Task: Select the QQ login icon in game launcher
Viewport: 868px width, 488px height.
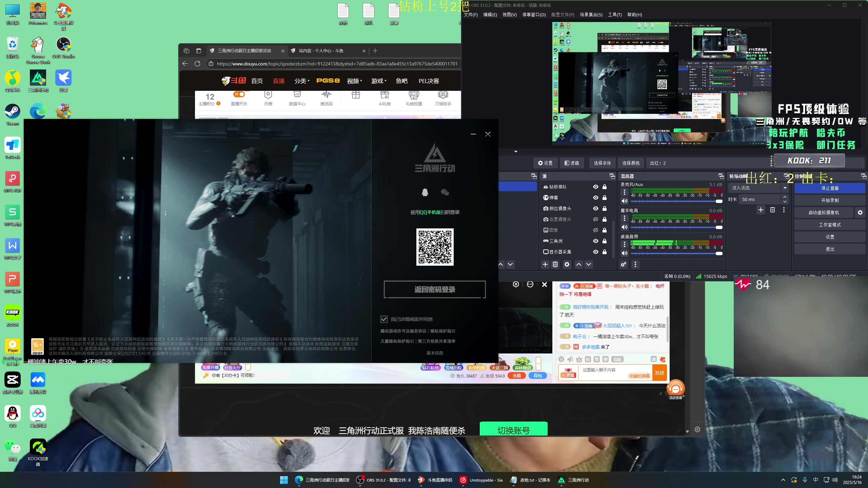Action: [425, 192]
